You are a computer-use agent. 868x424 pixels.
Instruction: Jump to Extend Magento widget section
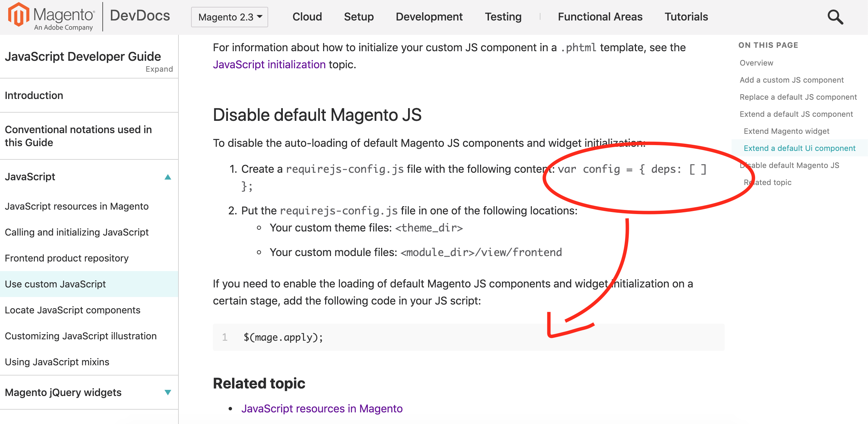click(x=786, y=131)
